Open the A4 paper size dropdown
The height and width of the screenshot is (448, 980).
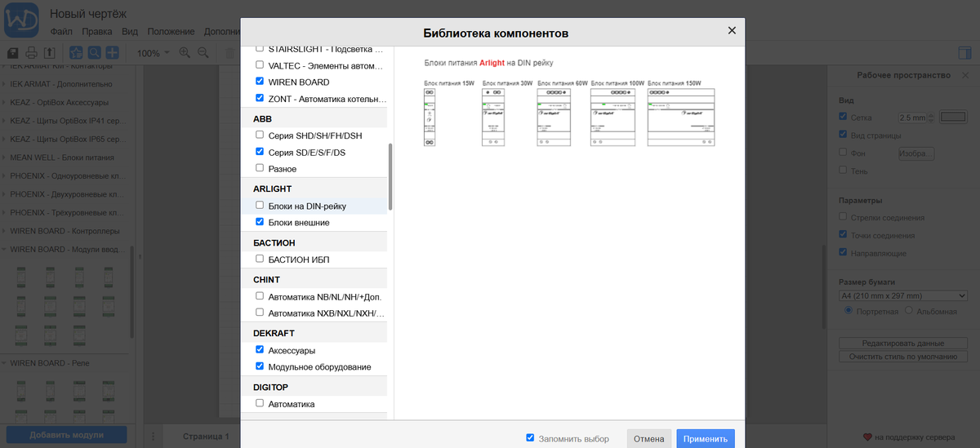(903, 295)
